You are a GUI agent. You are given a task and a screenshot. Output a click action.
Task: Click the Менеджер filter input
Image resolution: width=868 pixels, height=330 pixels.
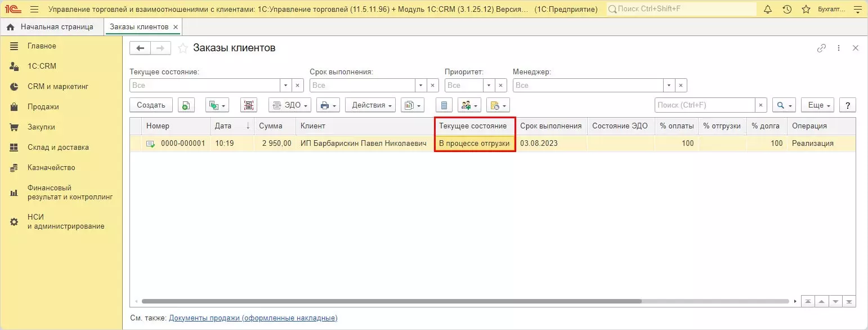coord(588,86)
